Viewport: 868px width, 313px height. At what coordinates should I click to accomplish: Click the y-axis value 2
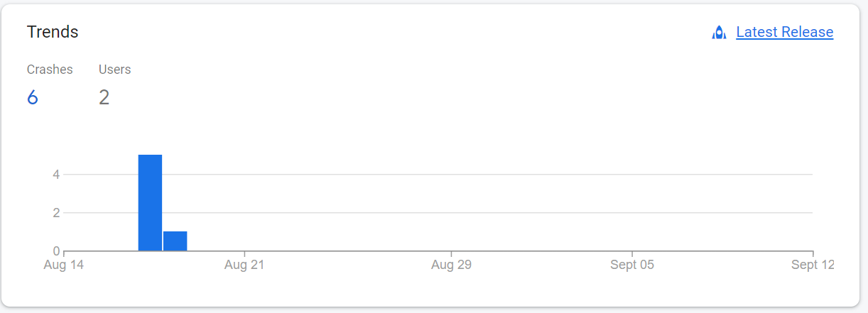click(56, 213)
